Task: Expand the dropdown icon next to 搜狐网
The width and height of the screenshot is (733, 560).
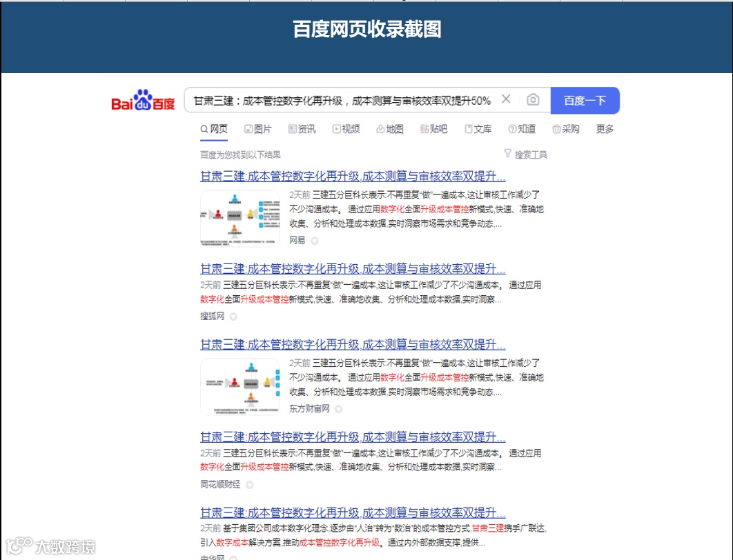Action: (233, 317)
